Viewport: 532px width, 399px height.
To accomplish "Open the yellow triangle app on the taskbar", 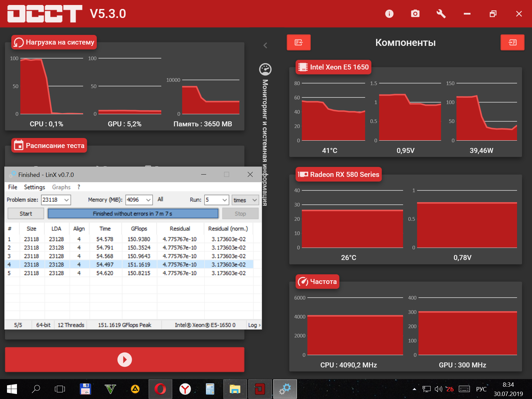I will pos(135,389).
